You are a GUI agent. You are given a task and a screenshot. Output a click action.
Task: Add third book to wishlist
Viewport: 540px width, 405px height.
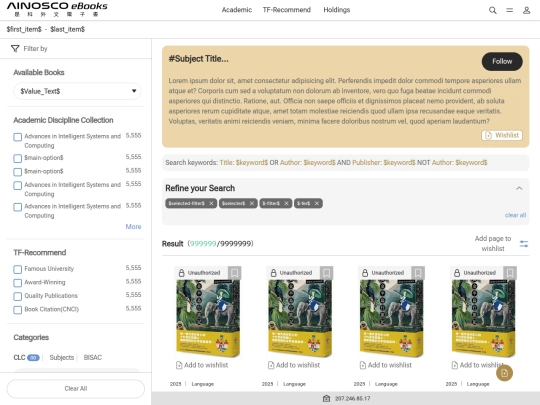(x=386, y=365)
